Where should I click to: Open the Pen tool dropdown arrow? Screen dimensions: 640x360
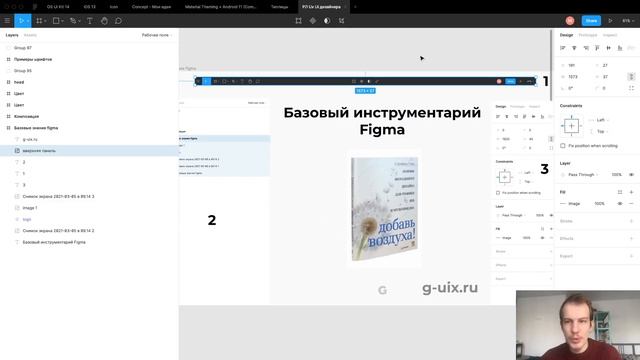pyautogui.click(x=79, y=21)
